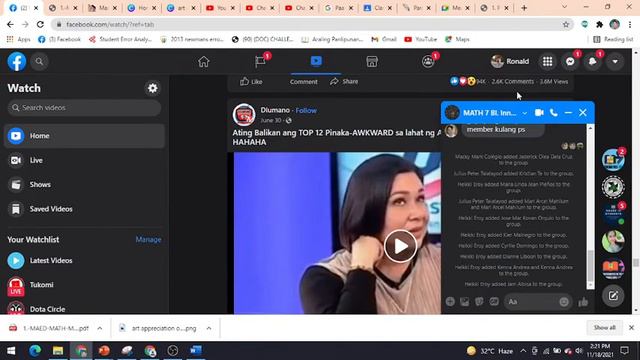Open the Groups icon in top bar
Image resolution: width=640 pixels, height=360 pixels.
[428, 62]
